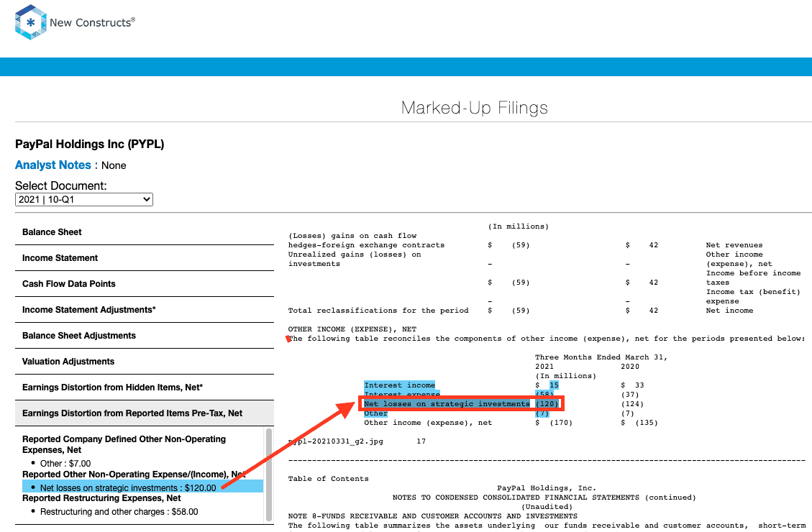The image size is (812, 532).
Task: Open the Balance Sheet section
Action: [145, 231]
